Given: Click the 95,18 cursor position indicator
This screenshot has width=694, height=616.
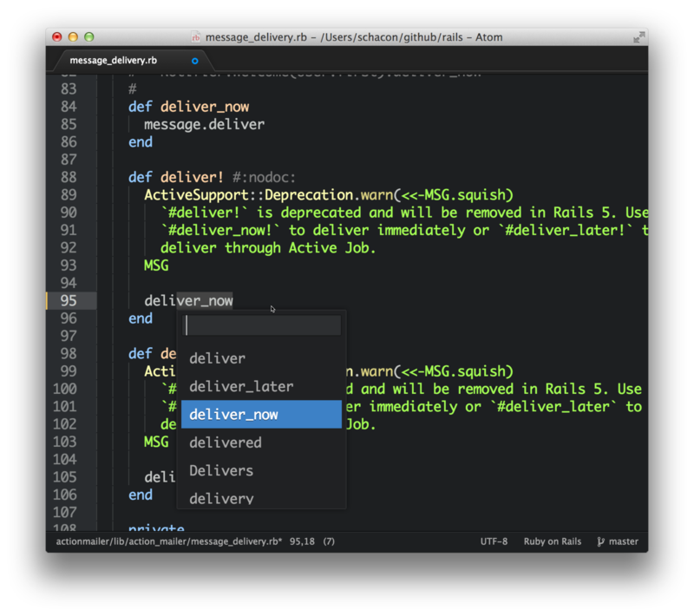Looking at the screenshot, I should 302,541.
